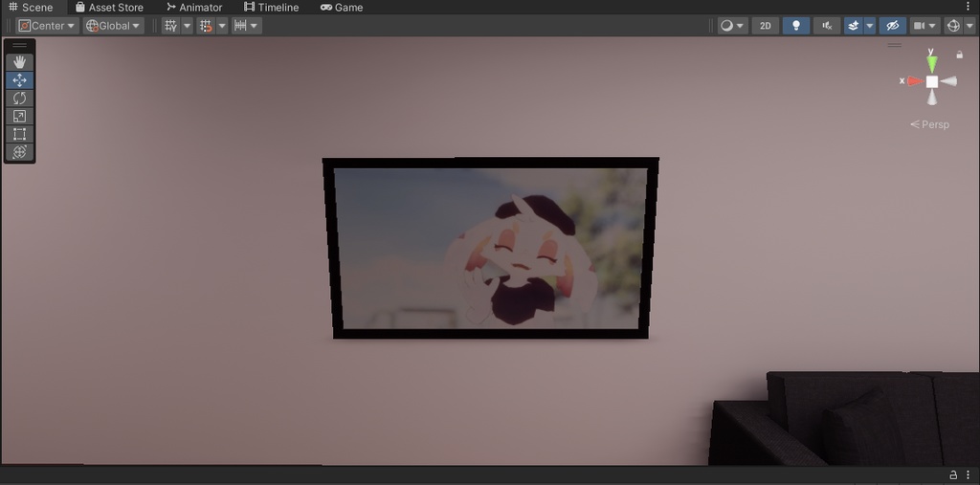Open grid visibility options arrow

pos(187,26)
